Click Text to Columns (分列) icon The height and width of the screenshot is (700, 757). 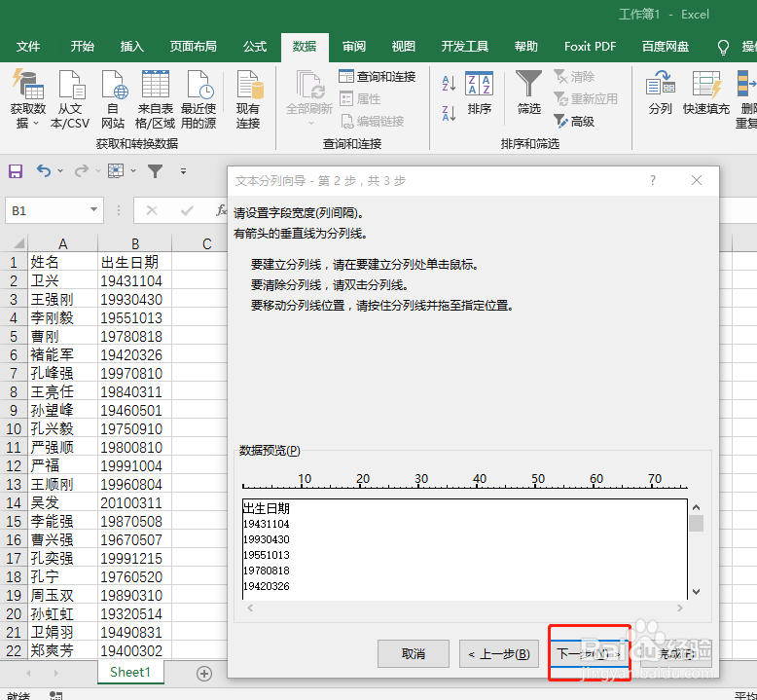tap(660, 85)
